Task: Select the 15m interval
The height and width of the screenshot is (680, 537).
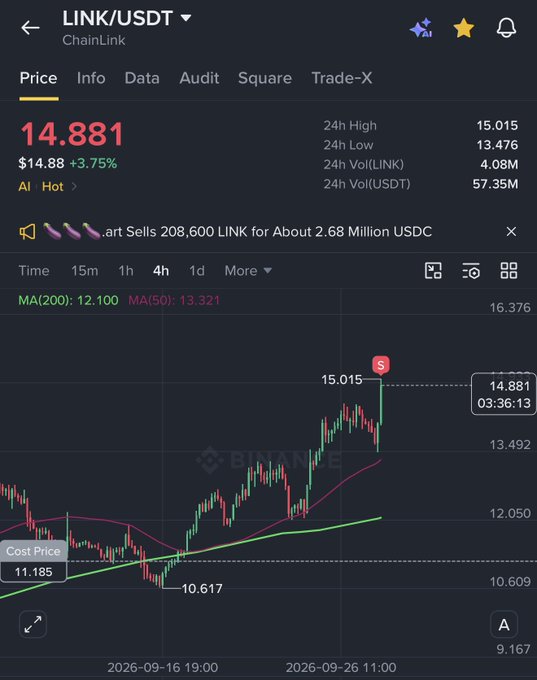Action: [85, 271]
